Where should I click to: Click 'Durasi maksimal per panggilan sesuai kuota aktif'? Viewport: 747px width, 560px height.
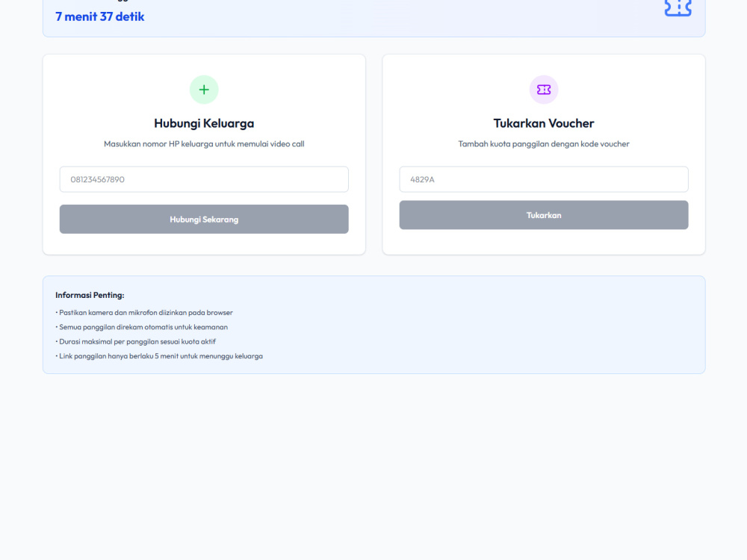coord(136,341)
